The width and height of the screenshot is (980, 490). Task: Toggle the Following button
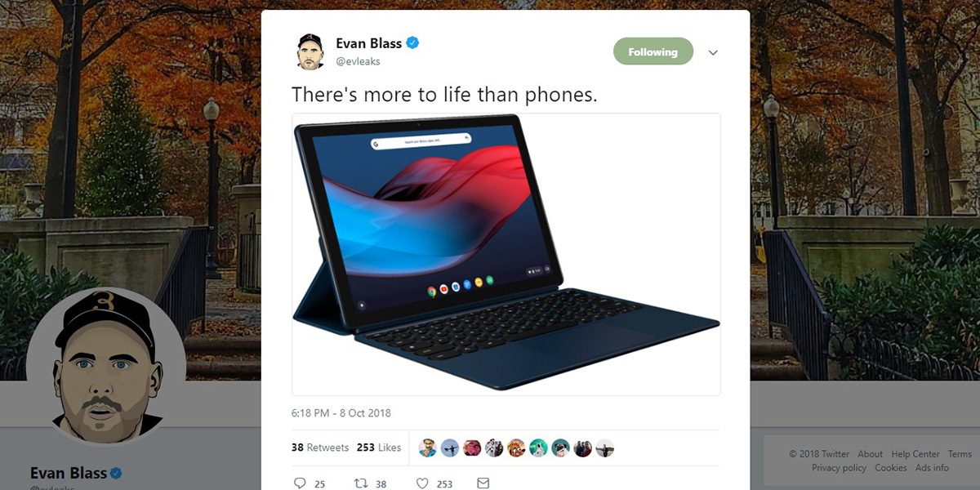click(x=653, y=51)
